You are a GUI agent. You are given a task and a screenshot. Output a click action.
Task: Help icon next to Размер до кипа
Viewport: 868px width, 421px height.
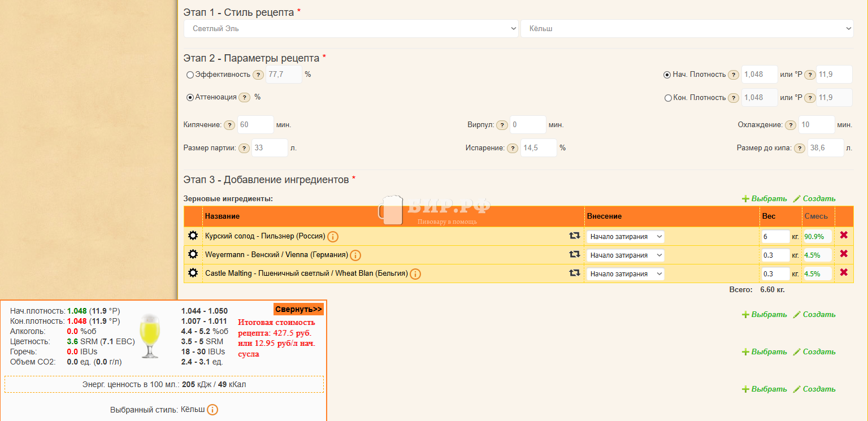(800, 148)
